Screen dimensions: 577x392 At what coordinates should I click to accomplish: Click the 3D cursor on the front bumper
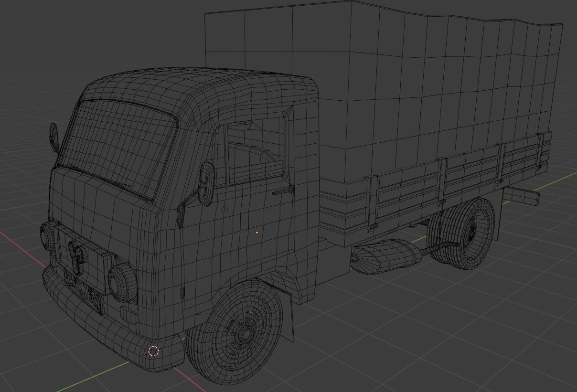[x=153, y=351]
